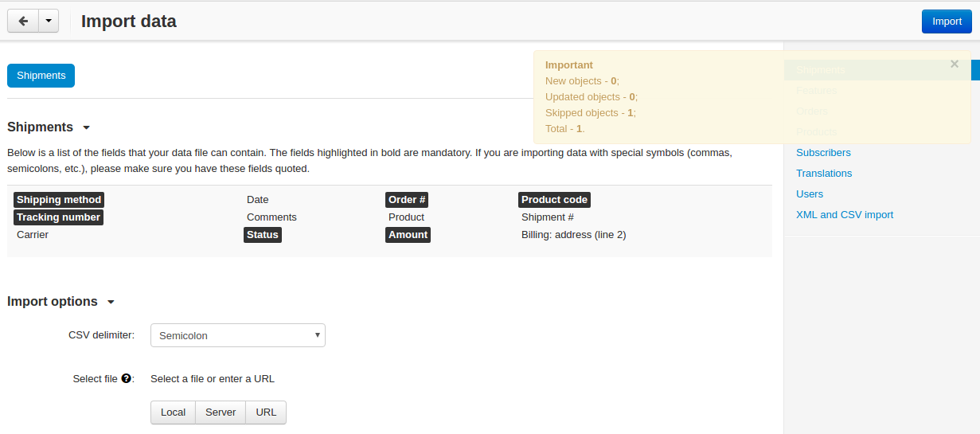Open the dropdown beside the back arrow
This screenshot has height=434, width=980.
click(x=48, y=22)
